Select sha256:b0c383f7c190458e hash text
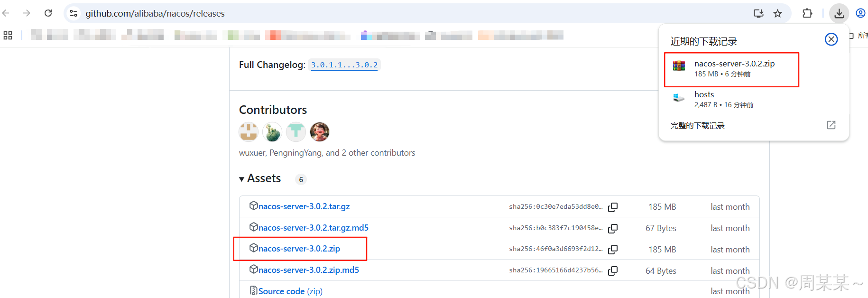868x298 pixels. [556, 228]
